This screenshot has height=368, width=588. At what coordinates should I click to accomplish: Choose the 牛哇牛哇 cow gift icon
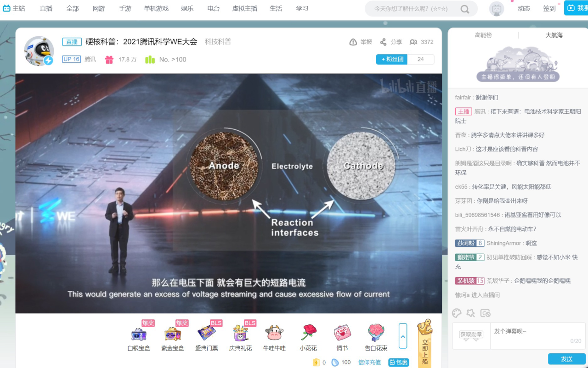point(274,332)
